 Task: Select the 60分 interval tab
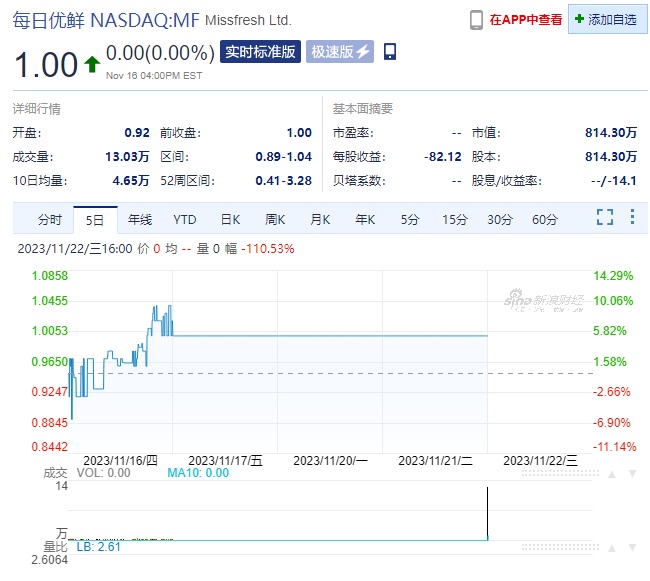click(x=545, y=219)
